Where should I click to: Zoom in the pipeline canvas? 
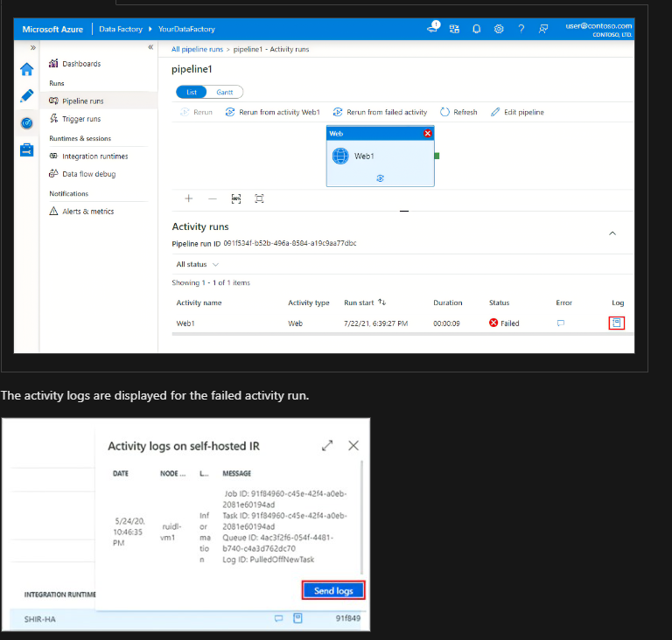[x=189, y=198]
